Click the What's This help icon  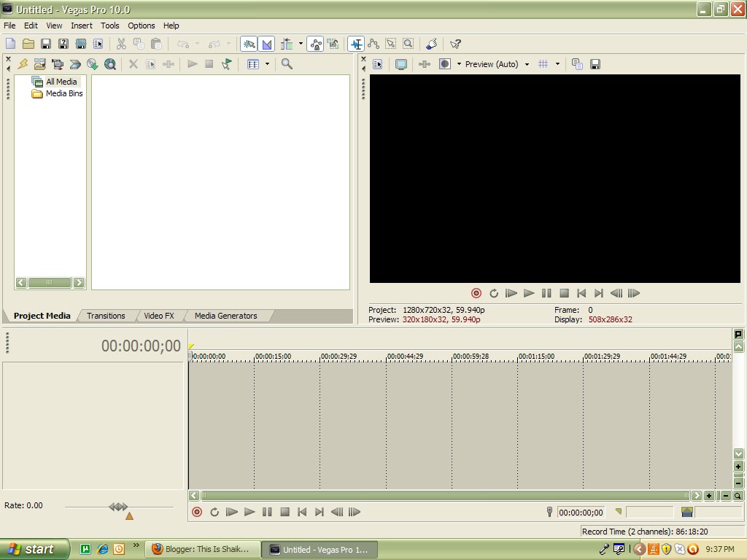tap(455, 44)
